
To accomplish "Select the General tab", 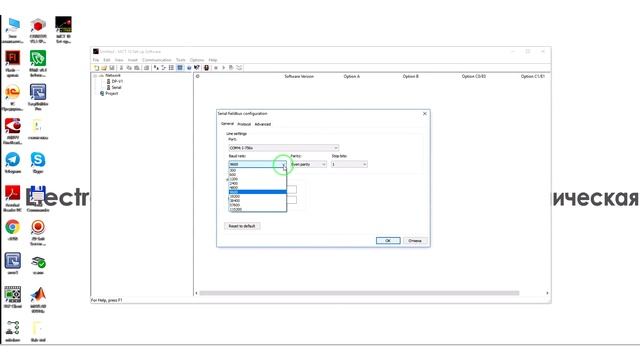I will click(227, 124).
